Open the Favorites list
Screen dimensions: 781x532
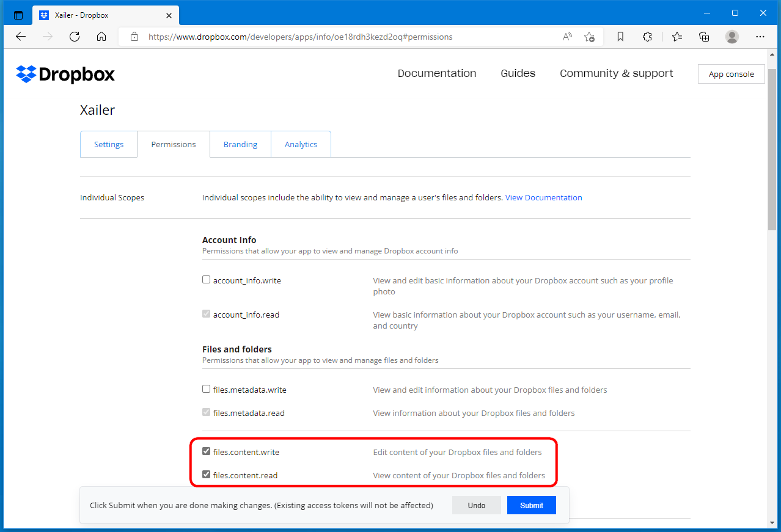[x=677, y=37]
